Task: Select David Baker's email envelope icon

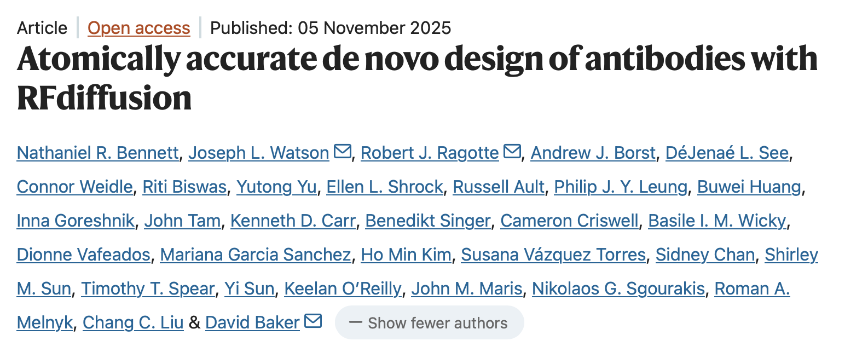Action: [313, 321]
